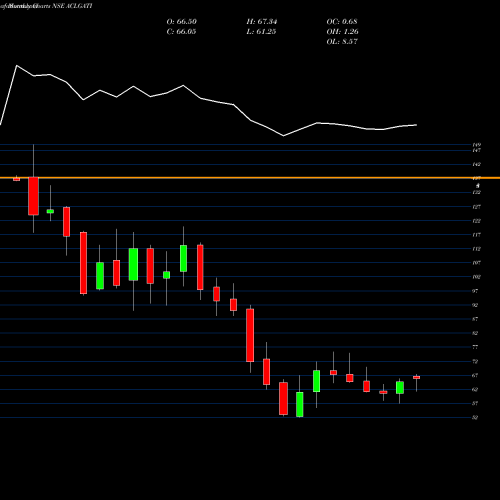The image size is (500, 500).
Task: Click the 82 price axis label
Action: pos(475,333)
